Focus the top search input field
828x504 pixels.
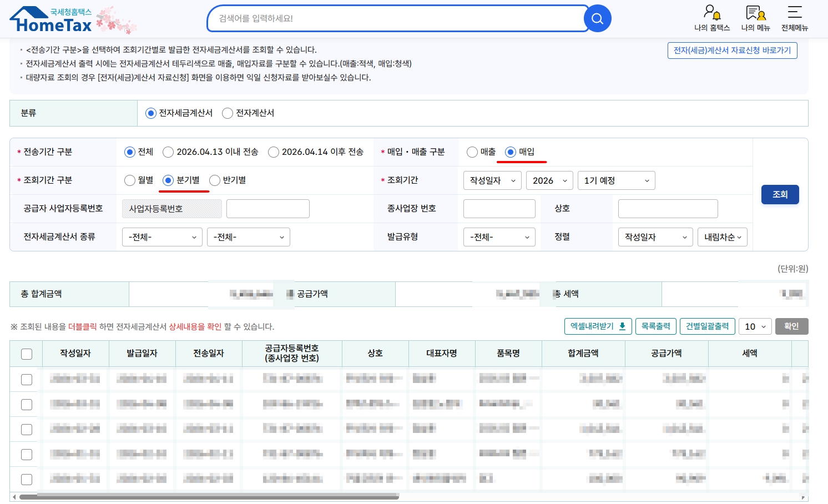[397, 18]
